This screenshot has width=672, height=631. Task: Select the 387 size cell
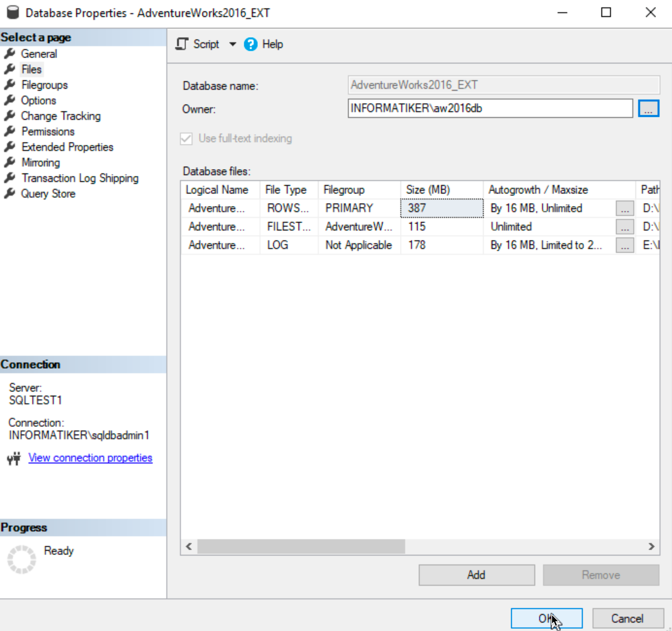[442, 208]
